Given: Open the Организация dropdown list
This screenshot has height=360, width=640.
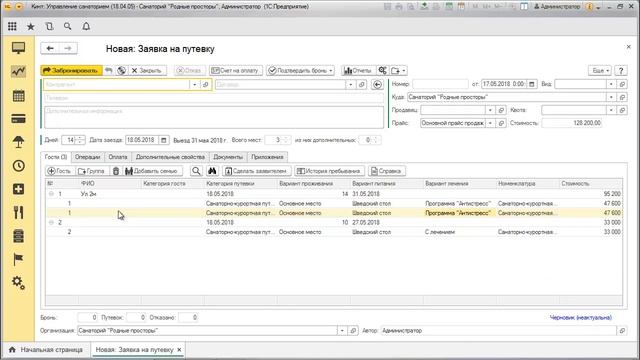Looking at the screenshot, I should [x=342, y=331].
